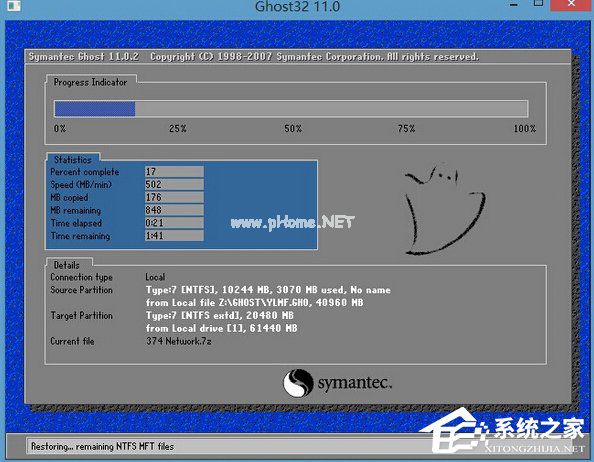Click the Ghost32 window icon in title bar
The image size is (594, 462).
(x=14, y=5)
